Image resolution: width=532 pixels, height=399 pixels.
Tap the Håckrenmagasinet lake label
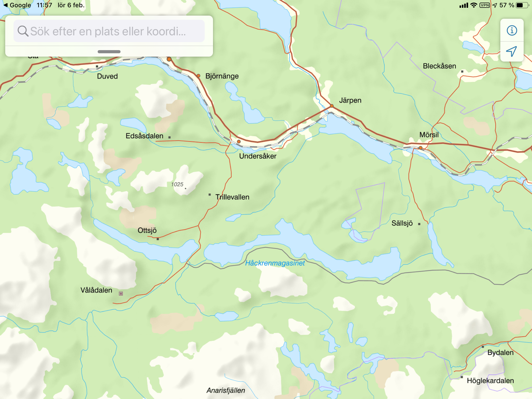click(275, 263)
